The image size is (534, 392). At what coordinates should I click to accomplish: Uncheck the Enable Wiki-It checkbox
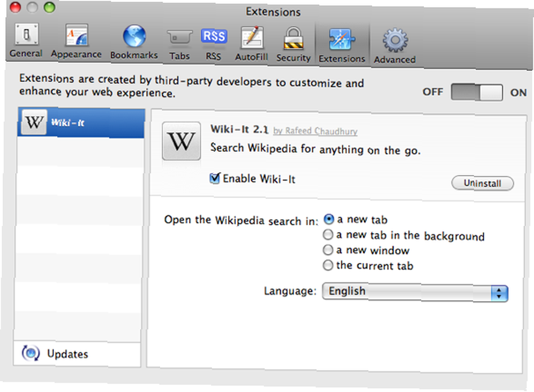[215, 178]
